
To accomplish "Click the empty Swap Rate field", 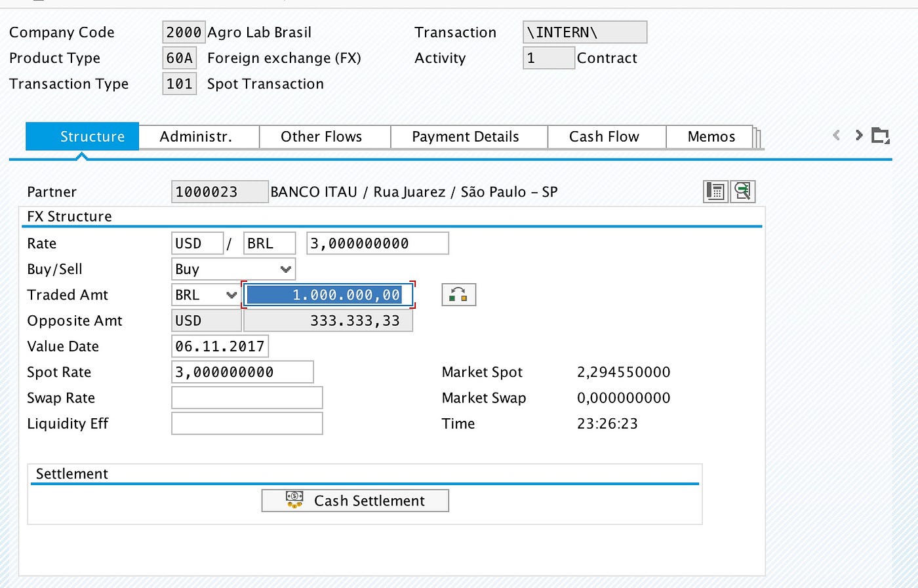I will 247,398.
